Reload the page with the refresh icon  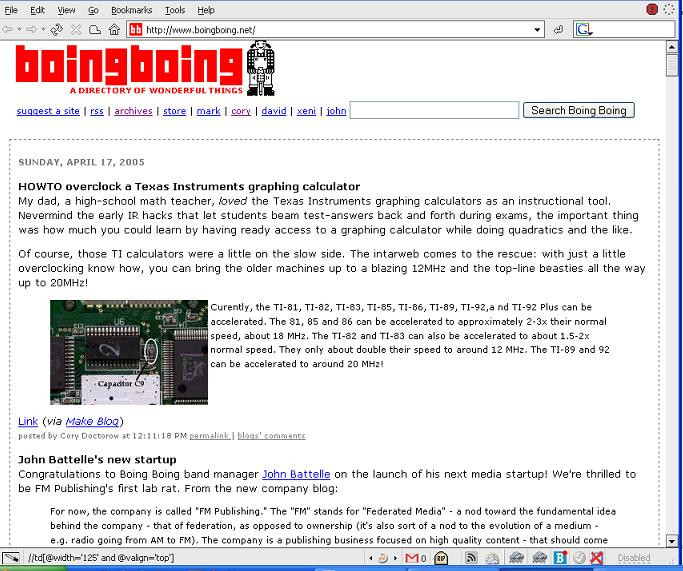click(57, 30)
